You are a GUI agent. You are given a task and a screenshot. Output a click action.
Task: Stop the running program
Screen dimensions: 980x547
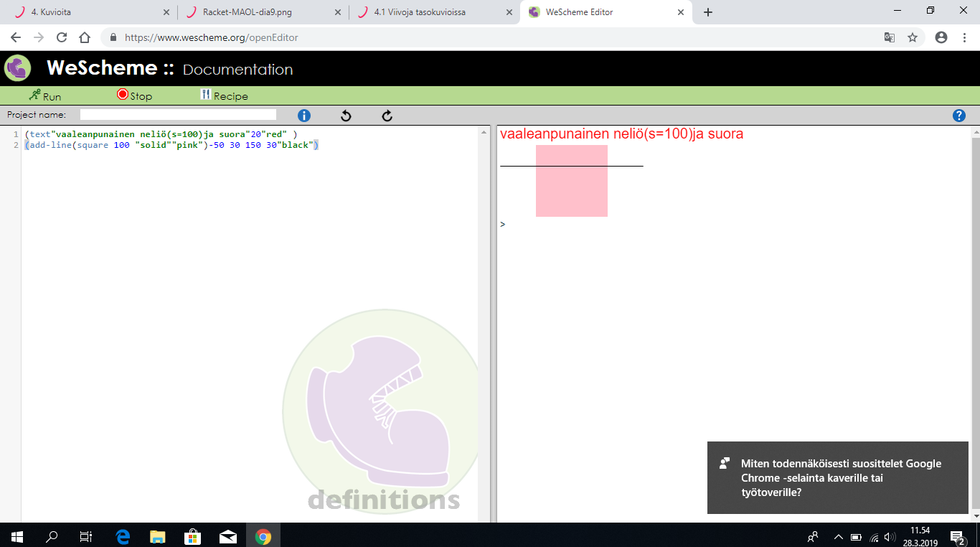[134, 95]
